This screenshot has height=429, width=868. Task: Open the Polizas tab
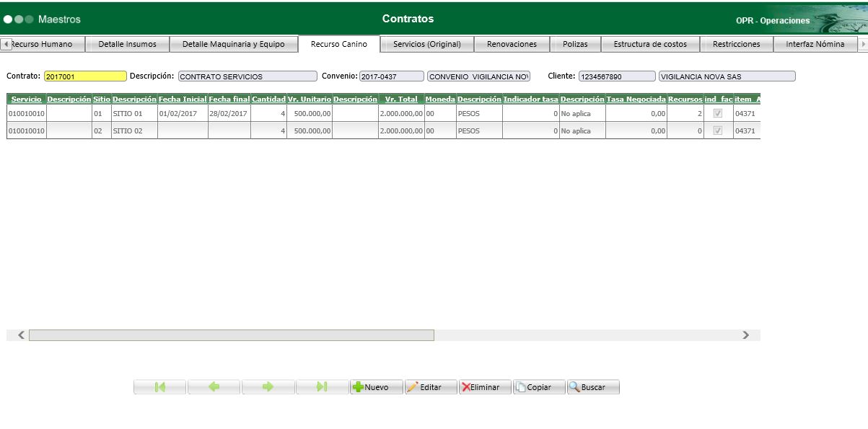pyautogui.click(x=575, y=44)
